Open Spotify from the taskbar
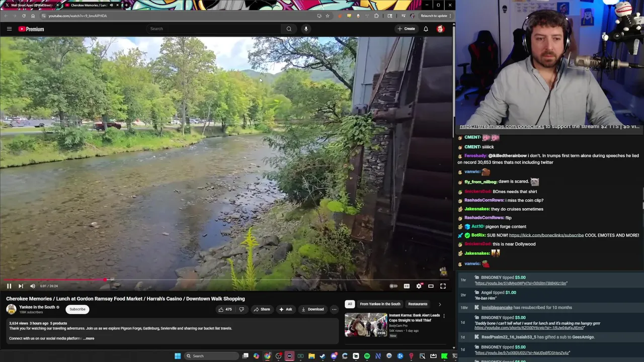644x362 pixels. point(367,356)
